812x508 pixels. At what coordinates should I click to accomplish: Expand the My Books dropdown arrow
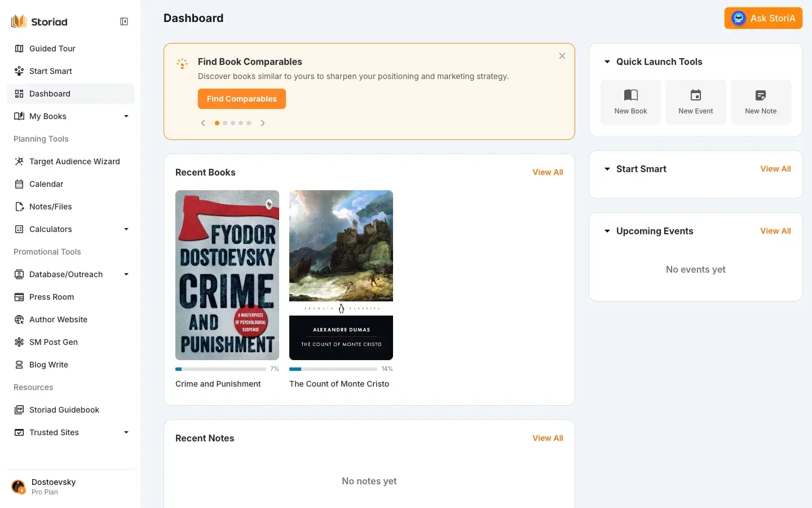[x=126, y=116]
